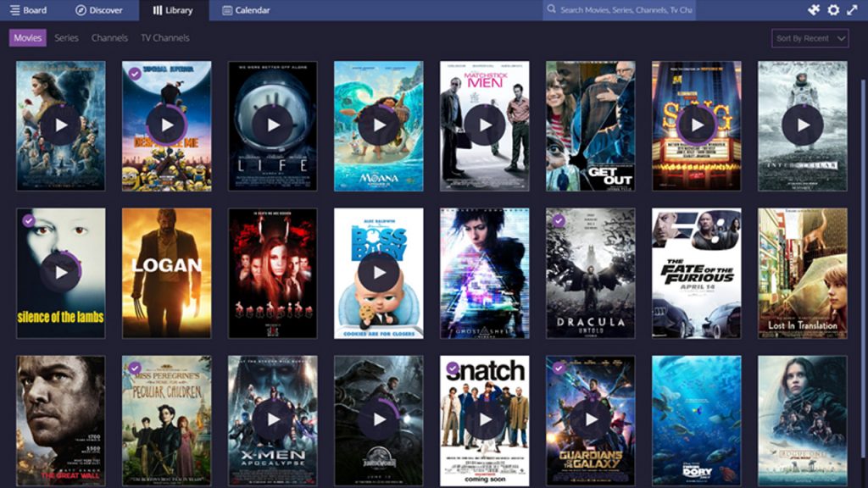Open the Calendar tab
Screen dimensions: 868x488
[x=246, y=10]
